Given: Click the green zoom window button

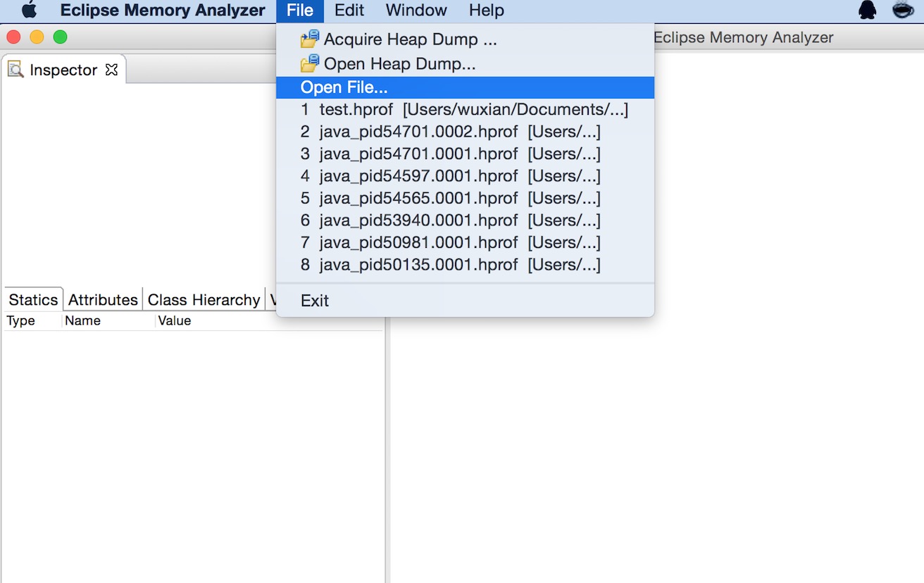Looking at the screenshot, I should coord(61,37).
